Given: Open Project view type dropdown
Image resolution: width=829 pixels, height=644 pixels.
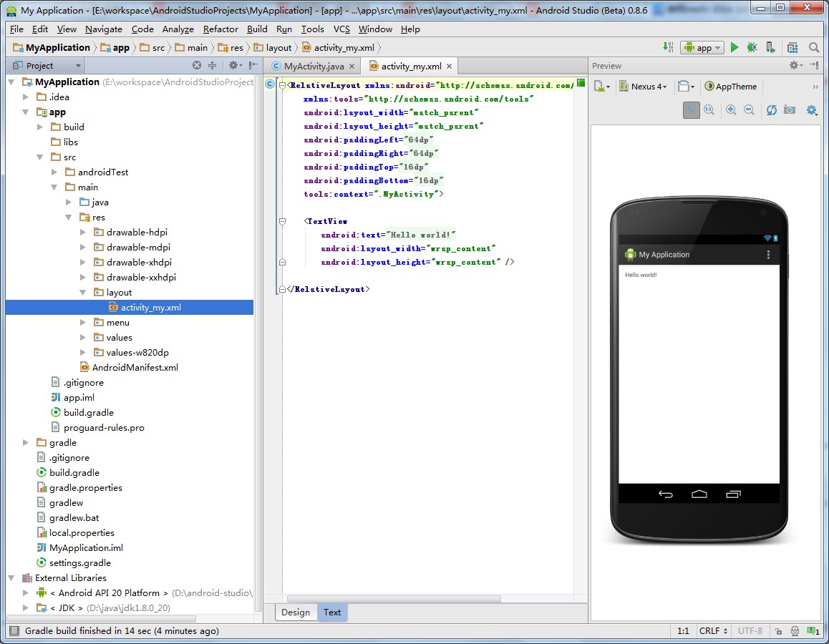Looking at the screenshot, I should tap(47, 66).
